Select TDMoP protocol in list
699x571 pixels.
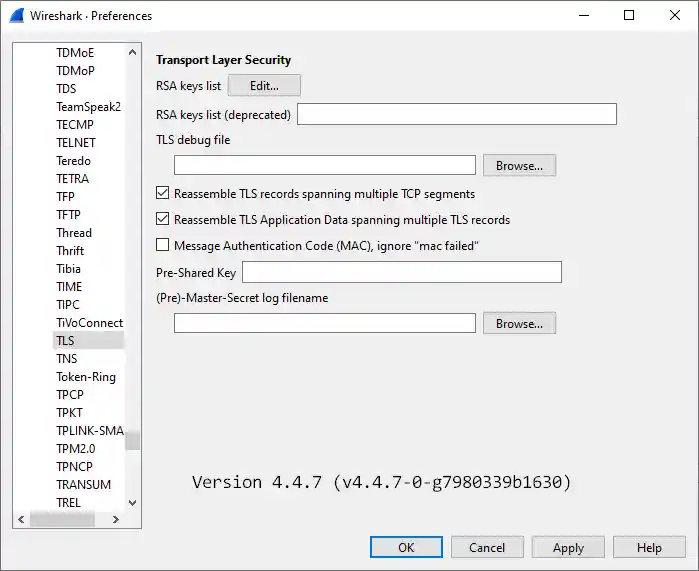pyautogui.click(x=75, y=70)
